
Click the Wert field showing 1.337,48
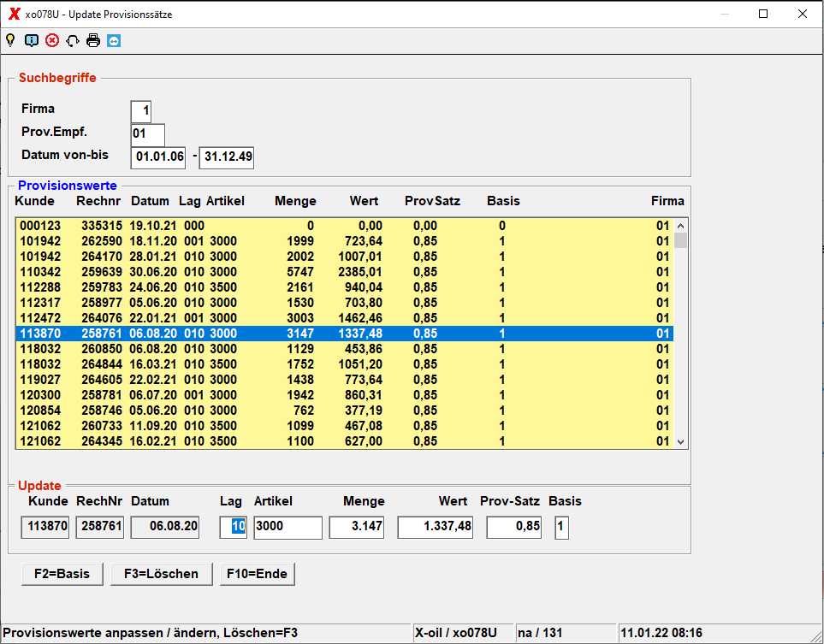tap(436, 527)
